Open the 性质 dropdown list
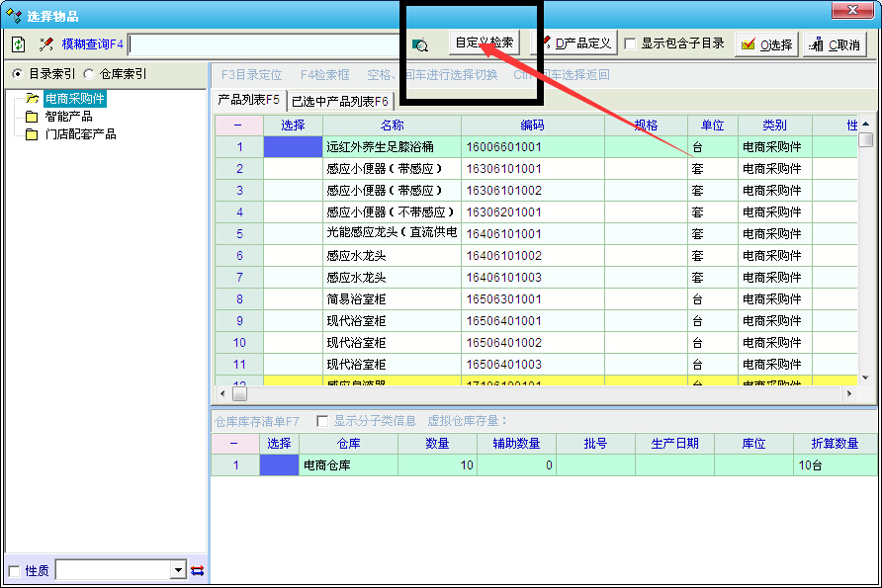Image resolution: width=882 pixels, height=588 pixels. pos(178,570)
